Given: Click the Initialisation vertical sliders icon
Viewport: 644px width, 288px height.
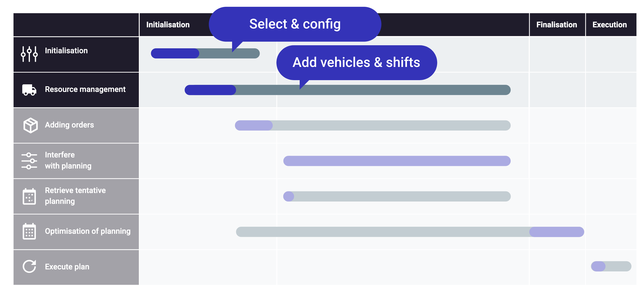Looking at the screenshot, I should (x=29, y=54).
